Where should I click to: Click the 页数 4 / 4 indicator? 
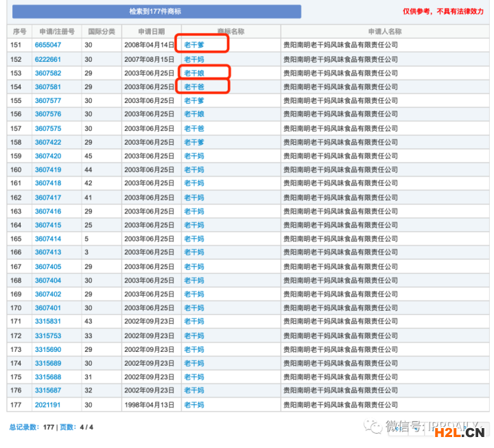(77, 427)
